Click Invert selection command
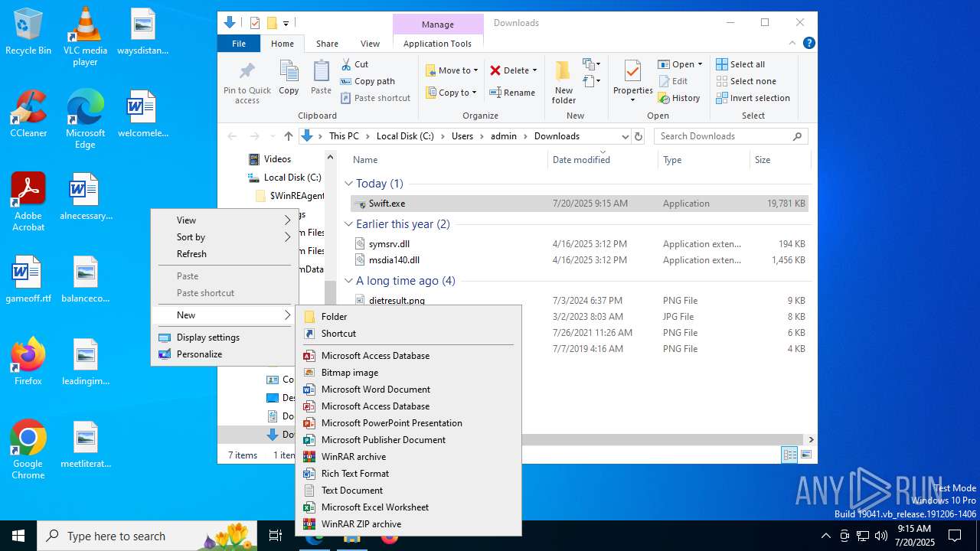980x551 pixels. [x=753, y=98]
